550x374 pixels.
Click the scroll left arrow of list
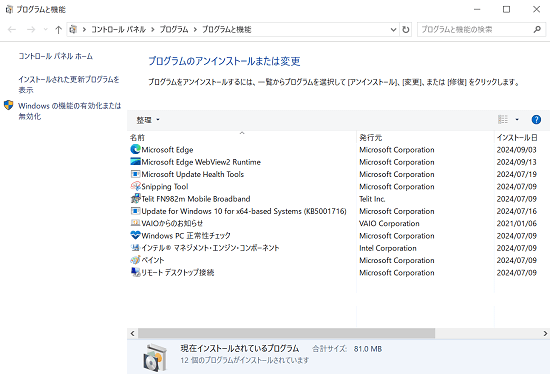tap(132, 333)
